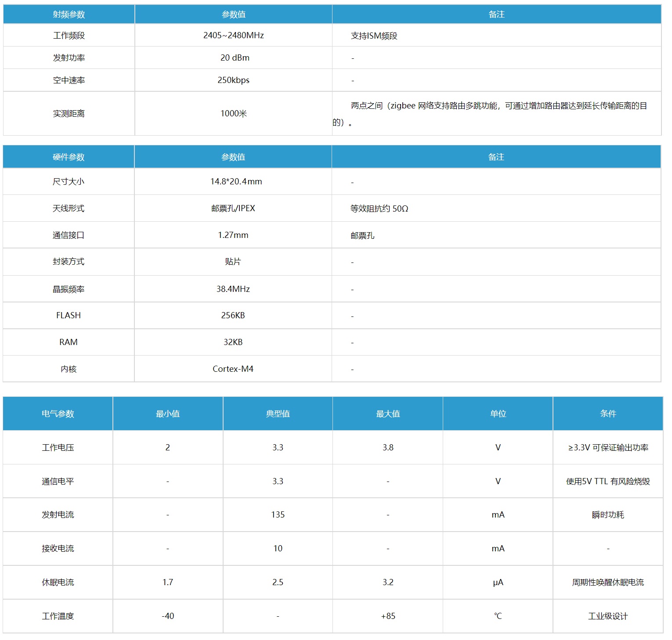Select the 工作频段 row label
The width and height of the screenshot is (672, 640).
tap(69, 36)
